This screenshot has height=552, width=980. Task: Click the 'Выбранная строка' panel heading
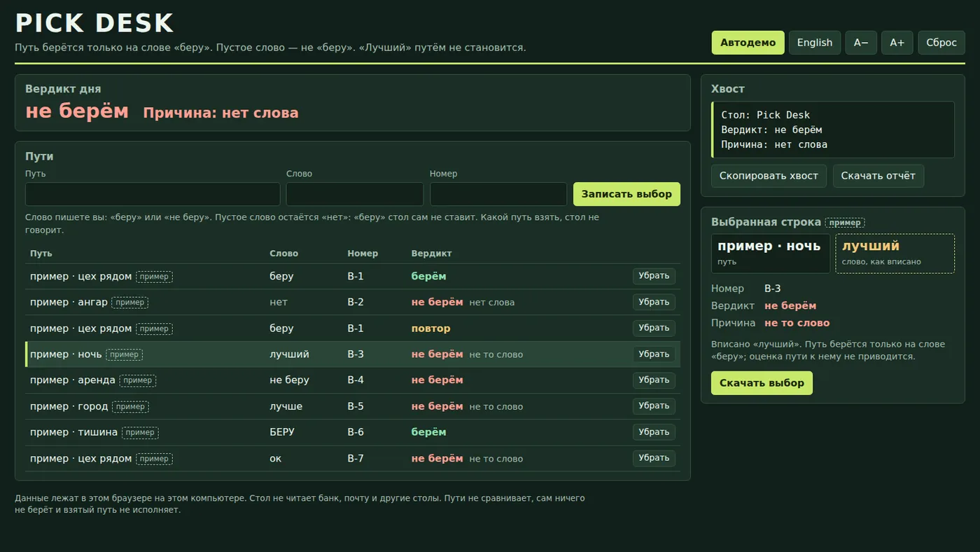pyautogui.click(x=766, y=222)
